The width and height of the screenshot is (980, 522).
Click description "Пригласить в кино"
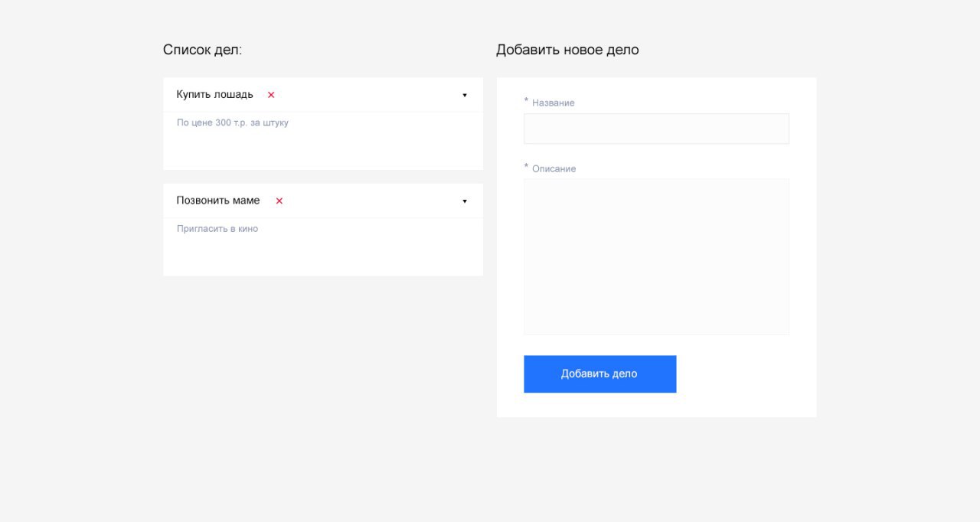pyautogui.click(x=217, y=229)
